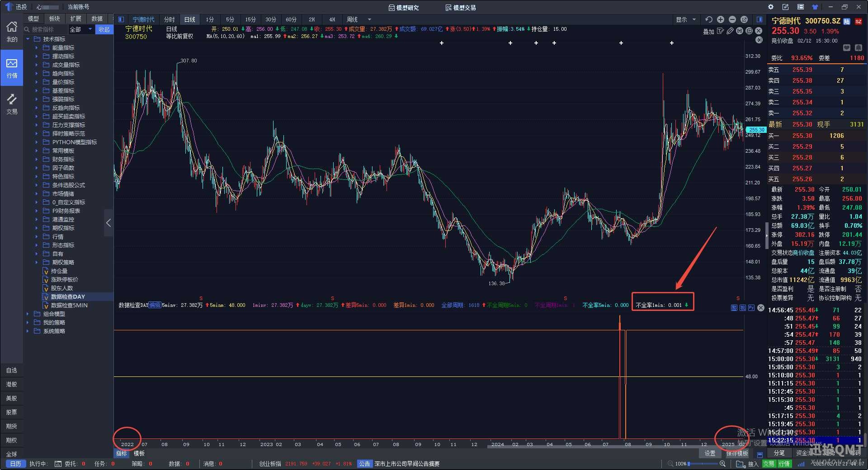Click the undo refresh arrow in chart toolbar
Image resolution: width=868 pixels, height=470 pixels.
pos(708,19)
